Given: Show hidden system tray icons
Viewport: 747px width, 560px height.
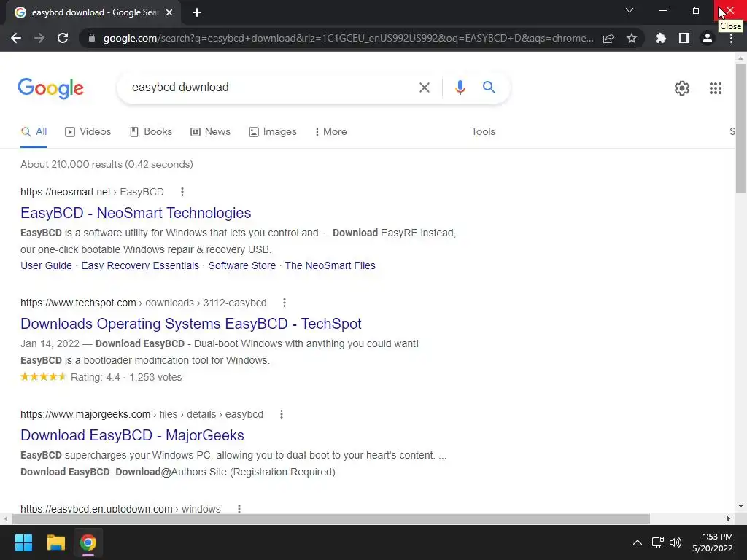Looking at the screenshot, I should tap(637, 542).
